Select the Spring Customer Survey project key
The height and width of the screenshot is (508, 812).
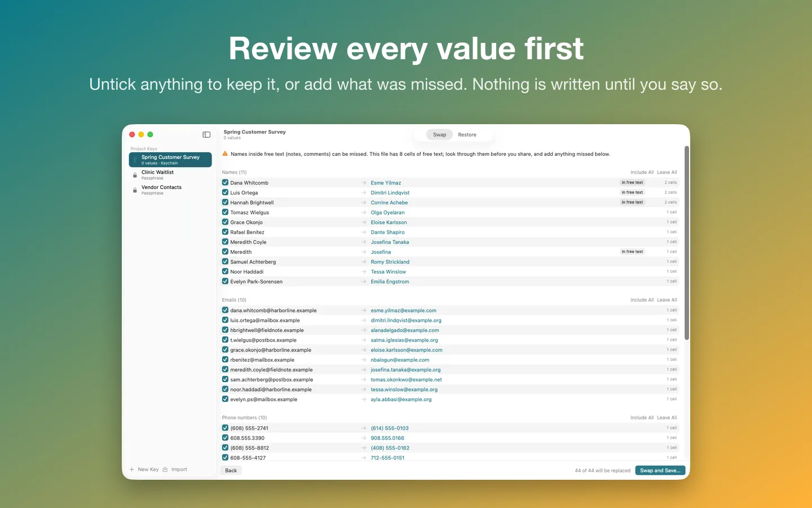coord(170,160)
